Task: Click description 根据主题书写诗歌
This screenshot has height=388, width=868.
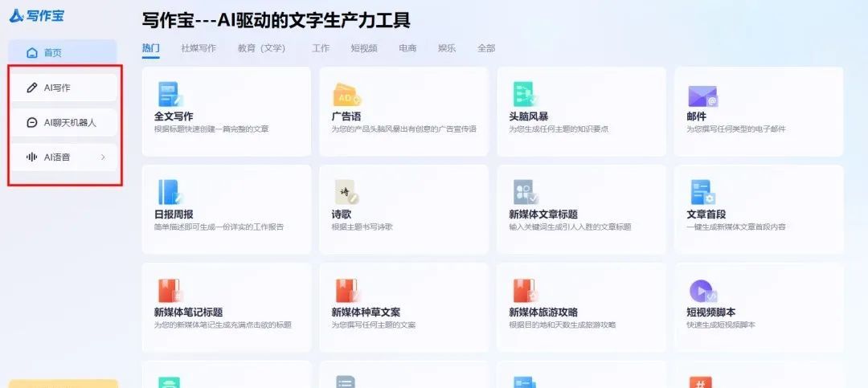Action: (362, 227)
